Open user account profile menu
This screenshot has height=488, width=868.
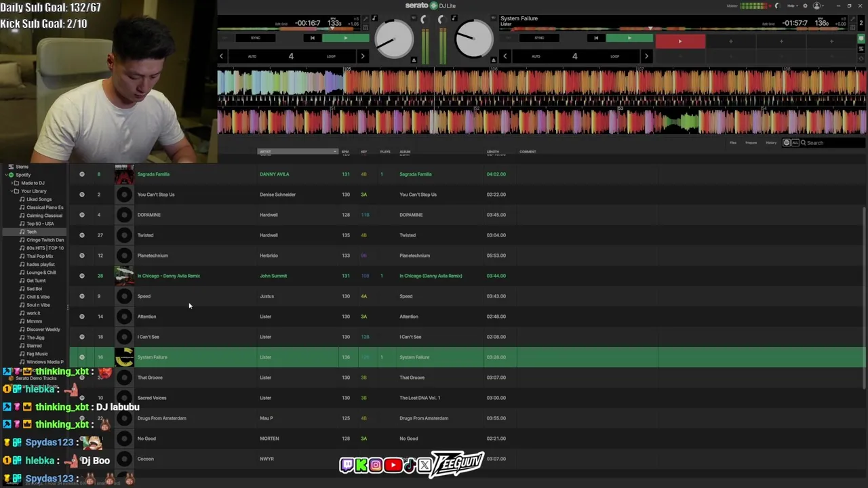coord(818,6)
